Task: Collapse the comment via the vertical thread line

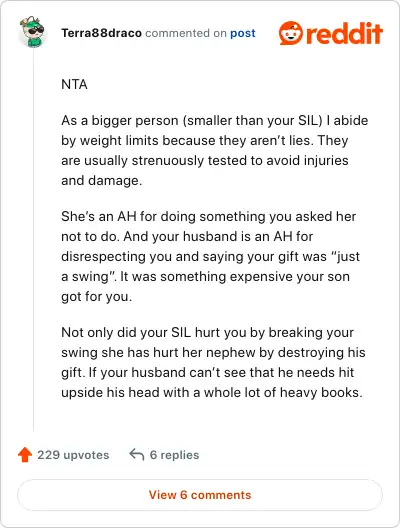Action: 33,240
